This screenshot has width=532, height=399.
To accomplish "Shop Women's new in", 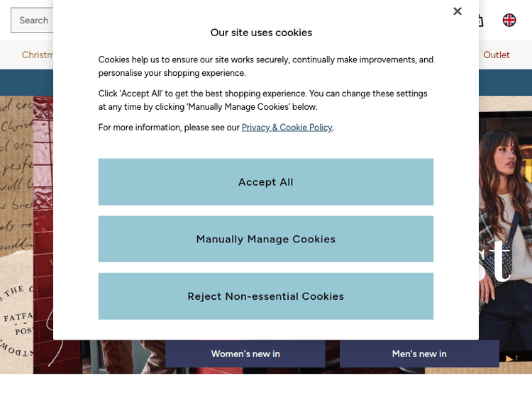I will (x=245, y=354).
